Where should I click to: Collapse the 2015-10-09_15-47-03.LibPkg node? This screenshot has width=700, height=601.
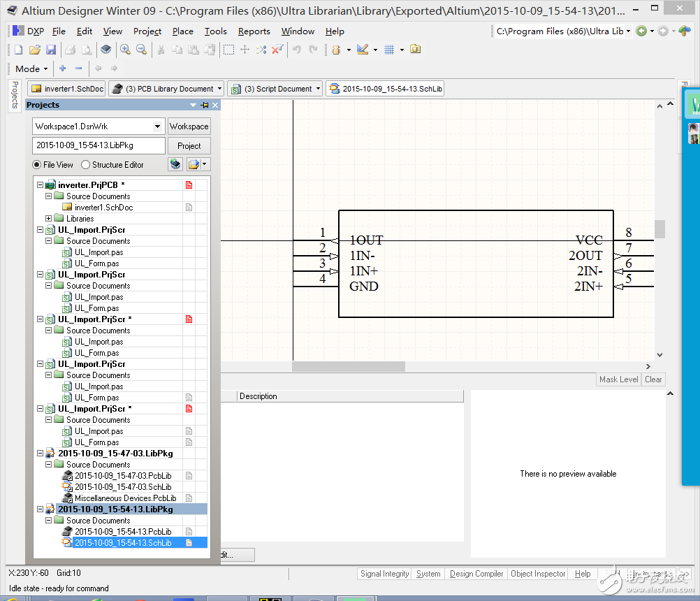tap(41, 454)
